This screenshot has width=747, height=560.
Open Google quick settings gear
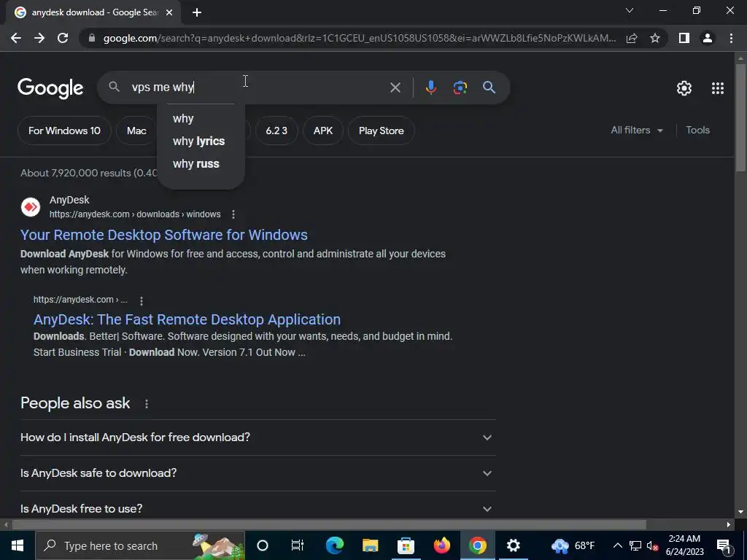684,88
